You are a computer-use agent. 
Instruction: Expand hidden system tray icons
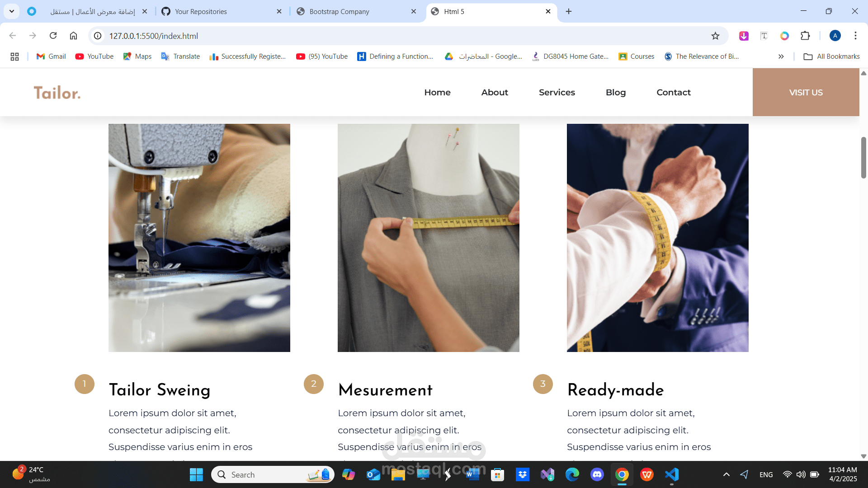[x=726, y=474]
